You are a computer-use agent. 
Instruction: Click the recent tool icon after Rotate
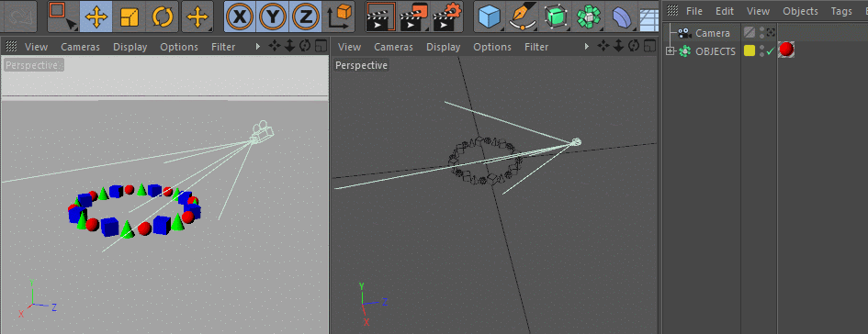pos(197,17)
